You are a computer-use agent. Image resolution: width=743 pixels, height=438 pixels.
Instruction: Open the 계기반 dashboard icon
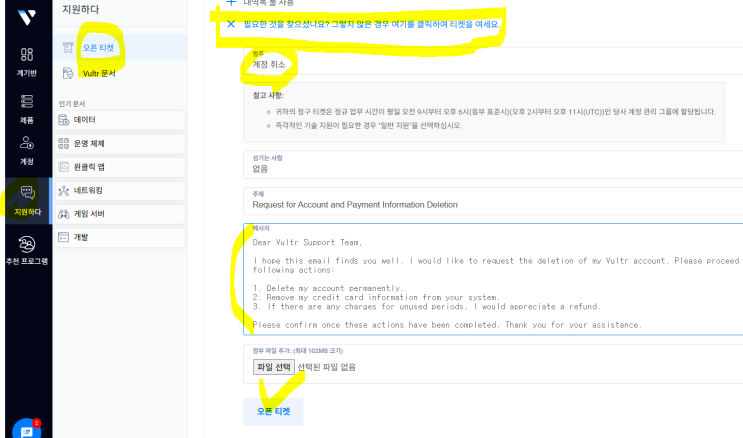[27, 54]
